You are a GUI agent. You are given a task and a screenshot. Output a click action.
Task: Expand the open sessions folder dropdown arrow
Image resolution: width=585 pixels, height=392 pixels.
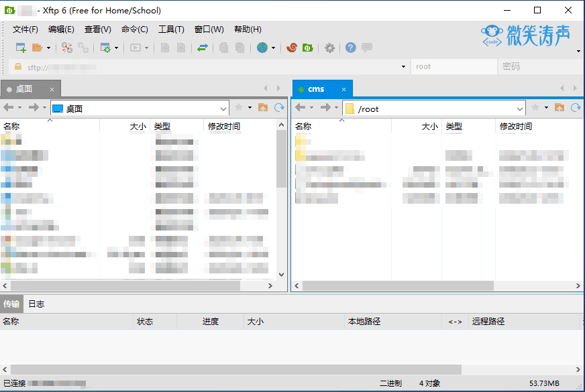click(48, 48)
